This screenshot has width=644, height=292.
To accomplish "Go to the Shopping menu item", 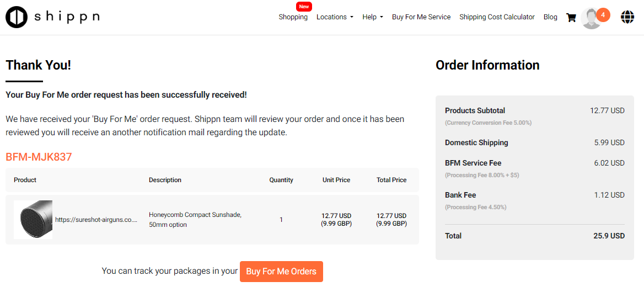I will (293, 17).
